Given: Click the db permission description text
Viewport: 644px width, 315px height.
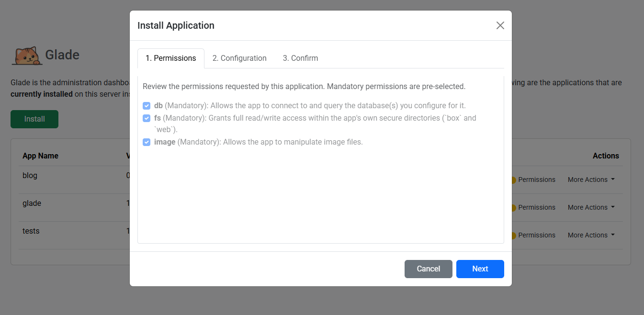Looking at the screenshot, I should (x=310, y=106).
